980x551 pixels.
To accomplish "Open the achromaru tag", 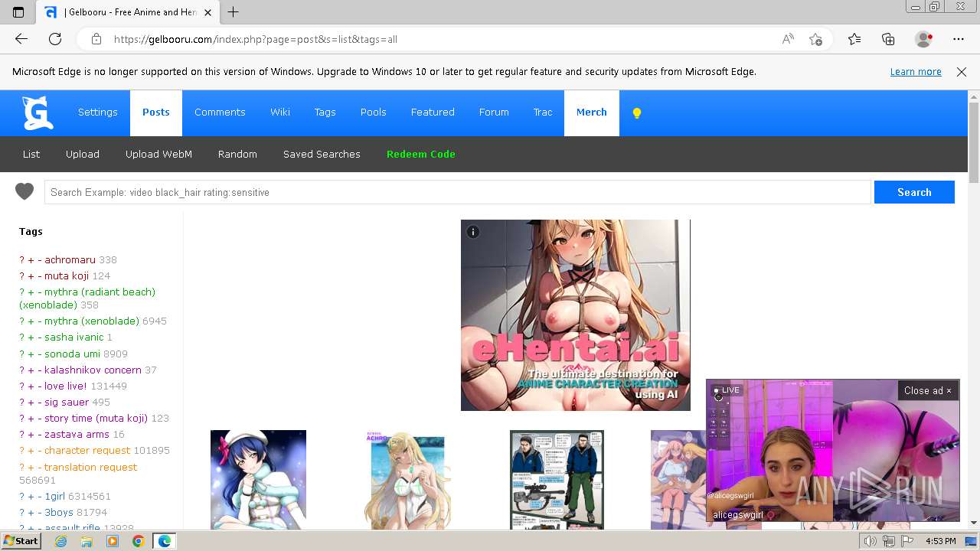I will coord(70,260).
